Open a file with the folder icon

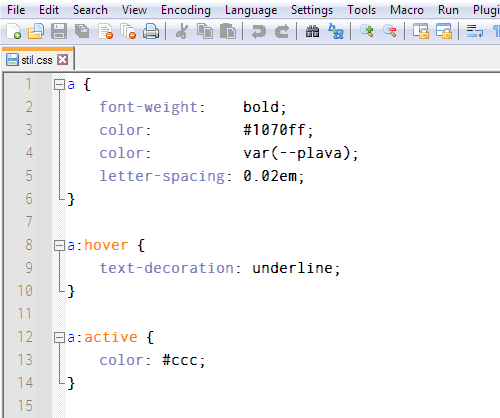pyautogui.click(x=36, y=32)
